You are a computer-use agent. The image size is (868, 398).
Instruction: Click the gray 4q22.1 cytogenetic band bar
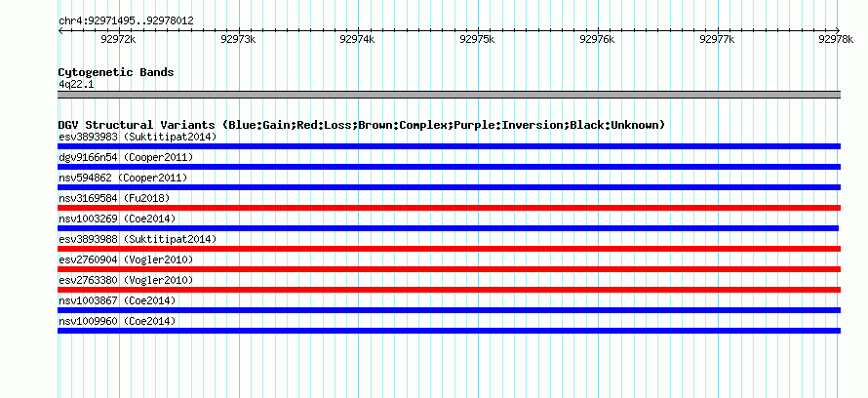449,95
